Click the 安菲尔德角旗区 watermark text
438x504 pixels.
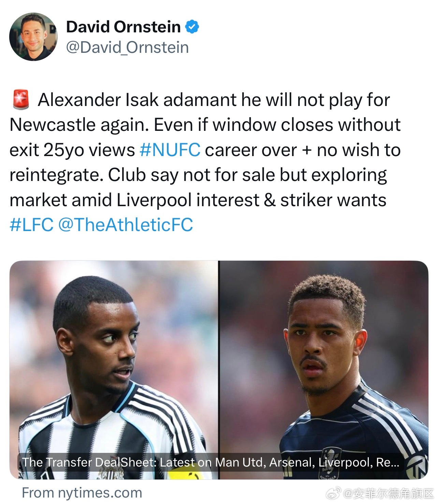(389, 493)
